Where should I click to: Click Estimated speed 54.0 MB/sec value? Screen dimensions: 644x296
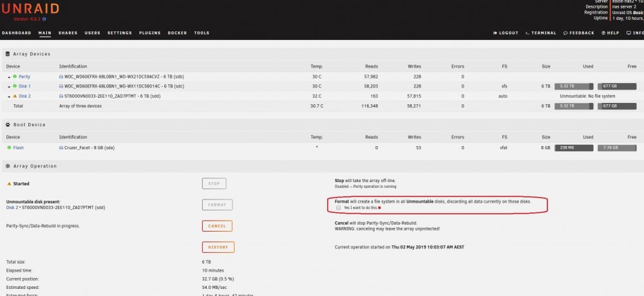pos(216,288)
